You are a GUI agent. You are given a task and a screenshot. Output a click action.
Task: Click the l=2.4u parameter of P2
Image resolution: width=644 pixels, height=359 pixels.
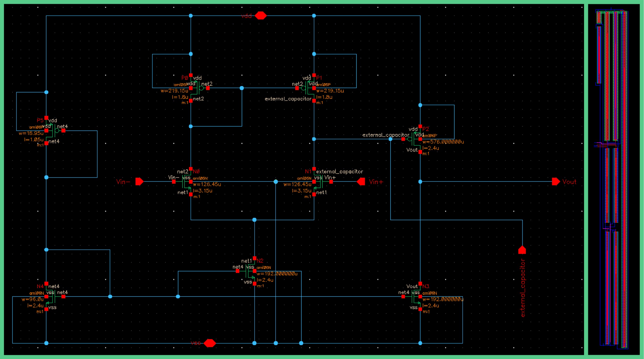431,148
